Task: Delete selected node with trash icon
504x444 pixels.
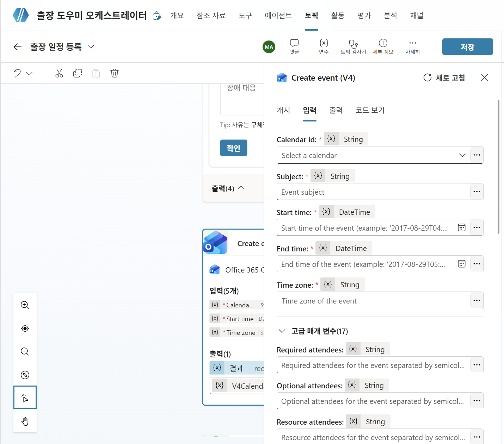Action: pos(115,73)
